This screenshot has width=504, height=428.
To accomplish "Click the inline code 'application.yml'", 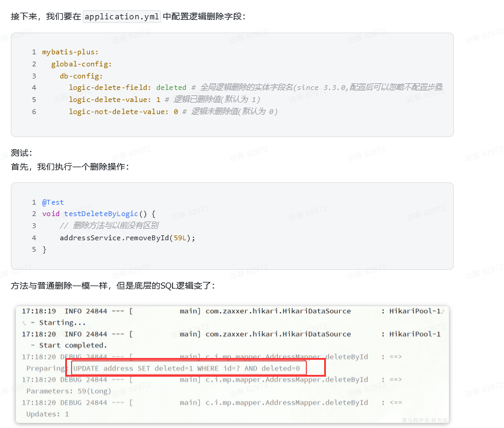I will point(122,16).
